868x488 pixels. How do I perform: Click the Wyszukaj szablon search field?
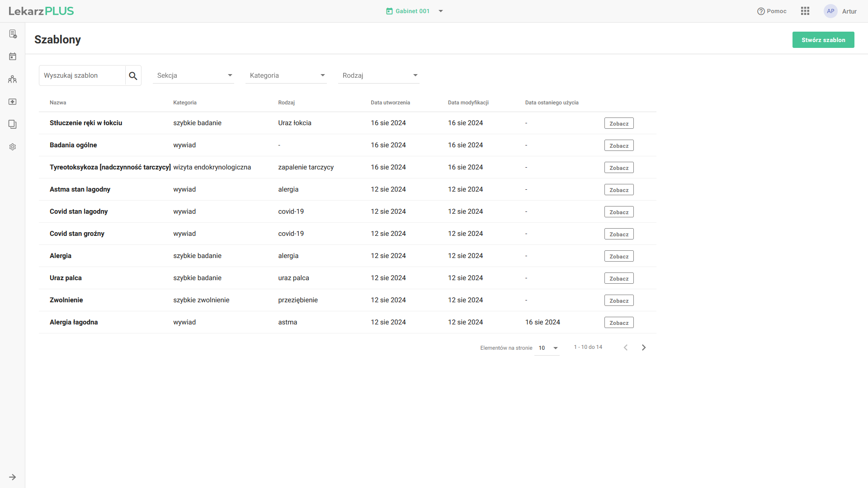tap(82, 75)
